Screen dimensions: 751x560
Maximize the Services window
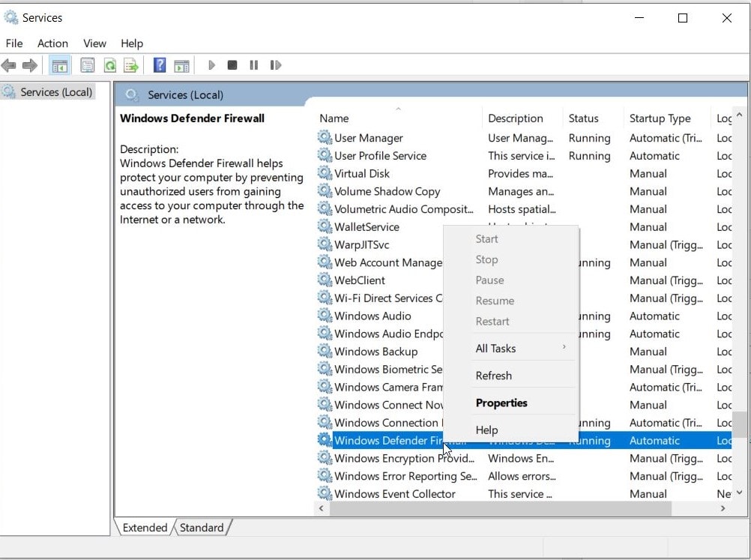tap(683, 18)
